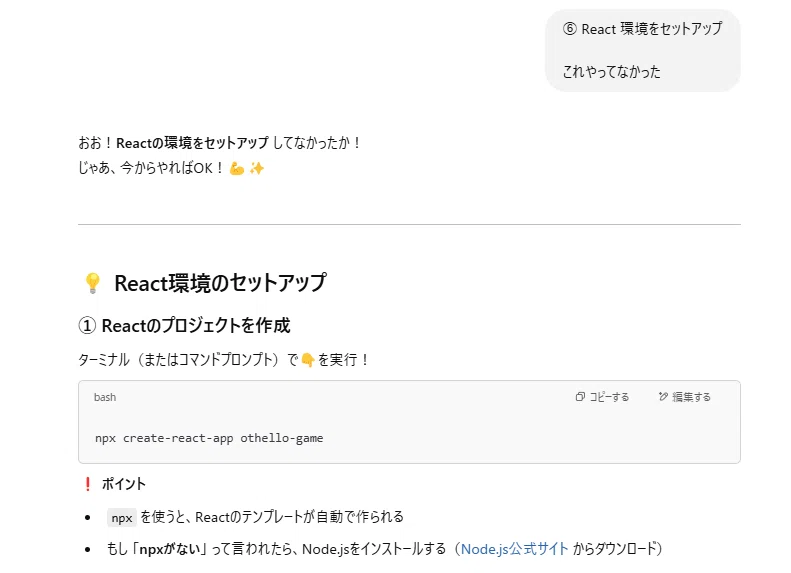Click the bash language label
This screenshot has width=791, height=573.
pos(105,397)
